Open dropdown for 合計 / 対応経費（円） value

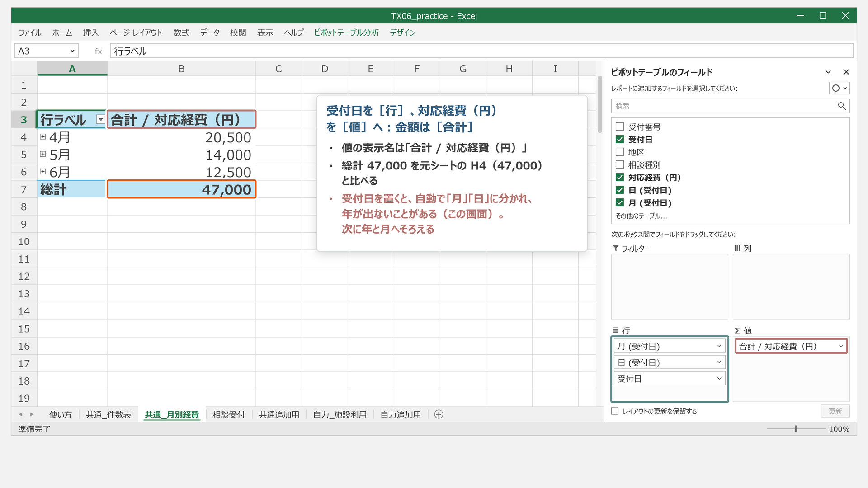click(841, 346)
